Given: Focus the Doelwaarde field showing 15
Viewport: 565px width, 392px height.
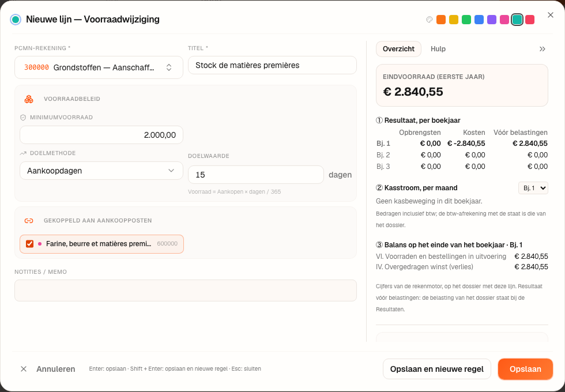Looking at the screenshot, I should (256, 175).
